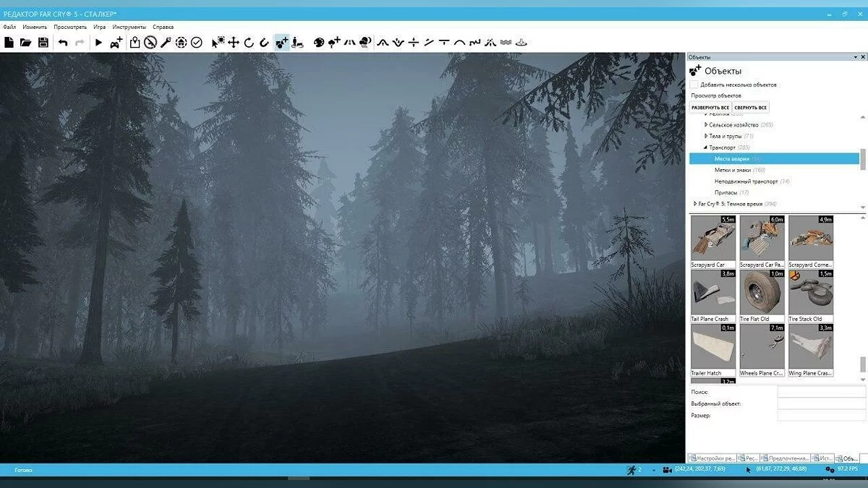Click the magnet snap tool icon
This screenshot has height=488, width=868.
(264, 43)
